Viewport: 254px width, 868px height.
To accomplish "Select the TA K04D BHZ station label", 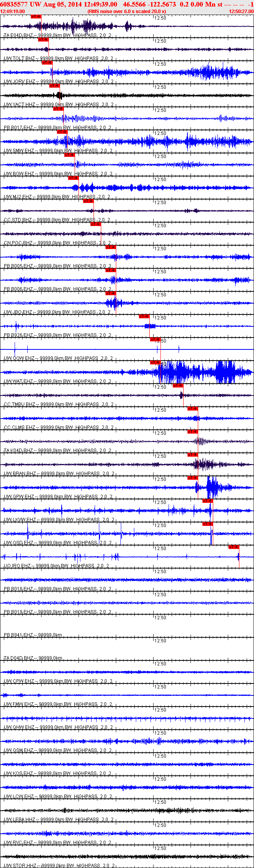I will point(58,451).
